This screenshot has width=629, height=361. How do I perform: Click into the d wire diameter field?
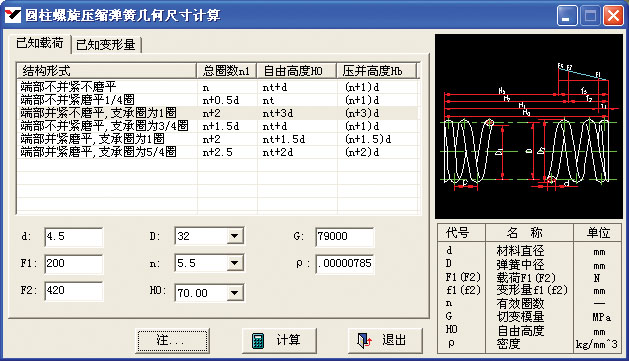(x=74, y=237)
